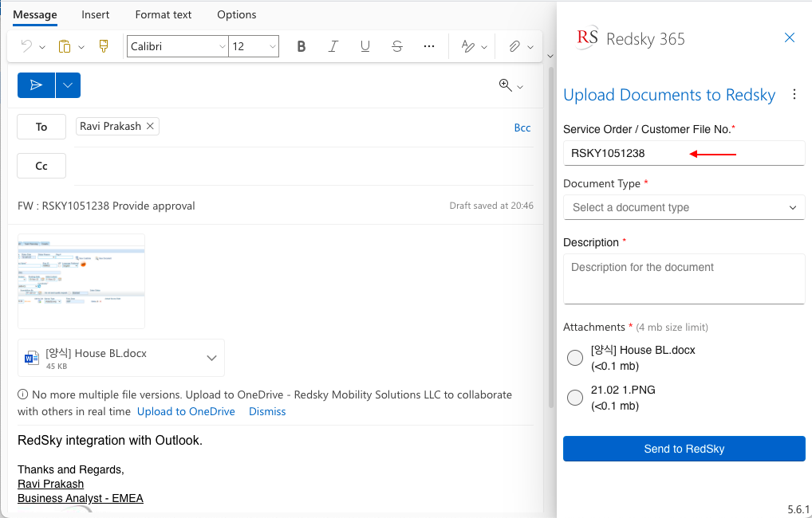Viewport: 812px width, 518px height.
Task: Open the Format text tab
Action: pos(164,15)
